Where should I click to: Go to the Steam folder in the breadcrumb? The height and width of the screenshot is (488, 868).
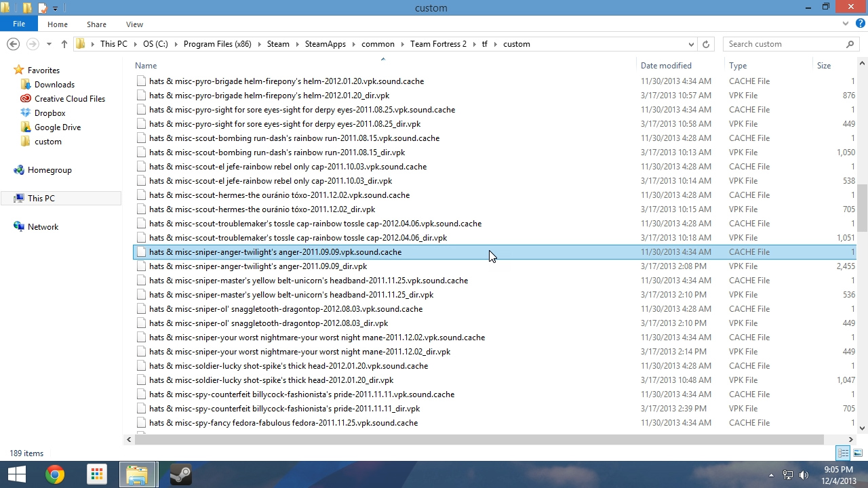point(278,44)
